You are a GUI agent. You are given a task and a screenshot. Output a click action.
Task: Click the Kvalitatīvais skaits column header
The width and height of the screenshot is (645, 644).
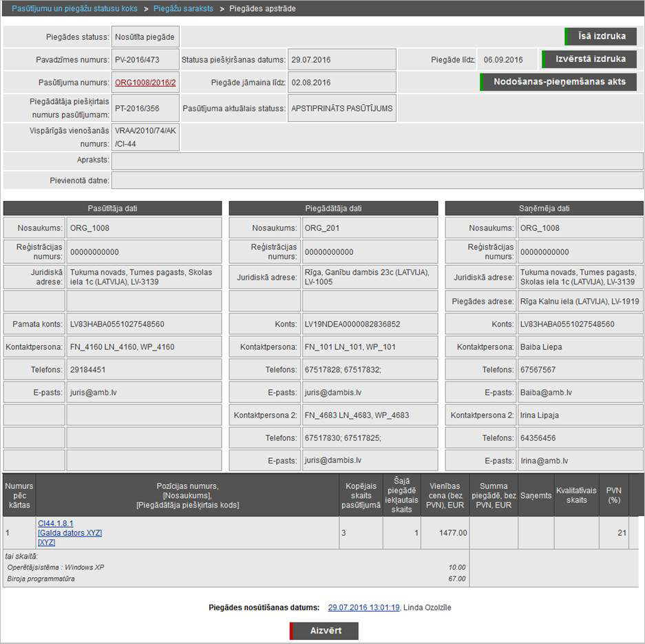pos(576,495)
